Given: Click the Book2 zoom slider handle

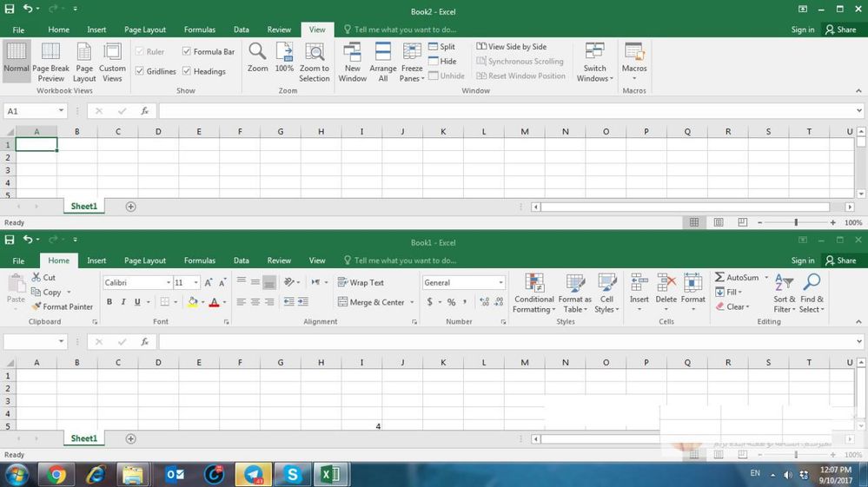Looking at the screenshot, I should pos(796,222).
